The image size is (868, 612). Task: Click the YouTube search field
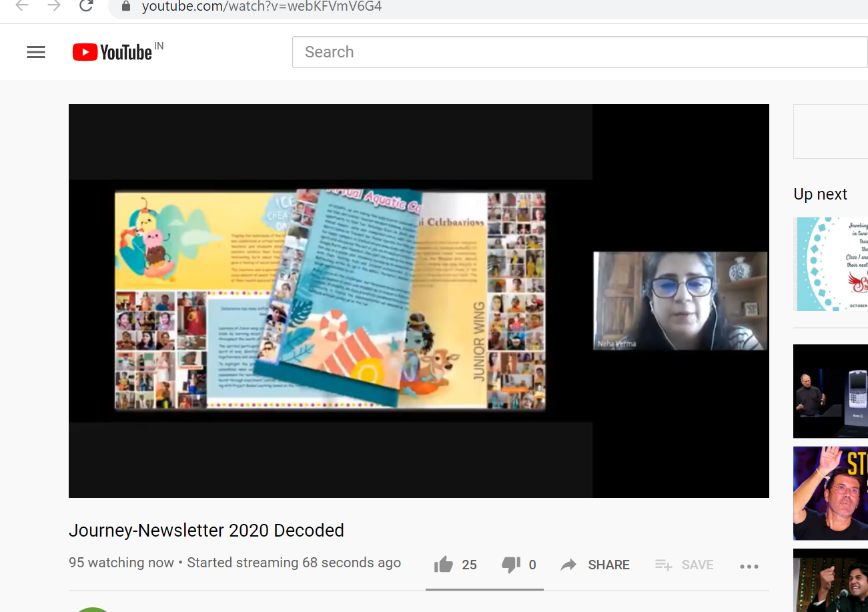(x=579, y=52)
